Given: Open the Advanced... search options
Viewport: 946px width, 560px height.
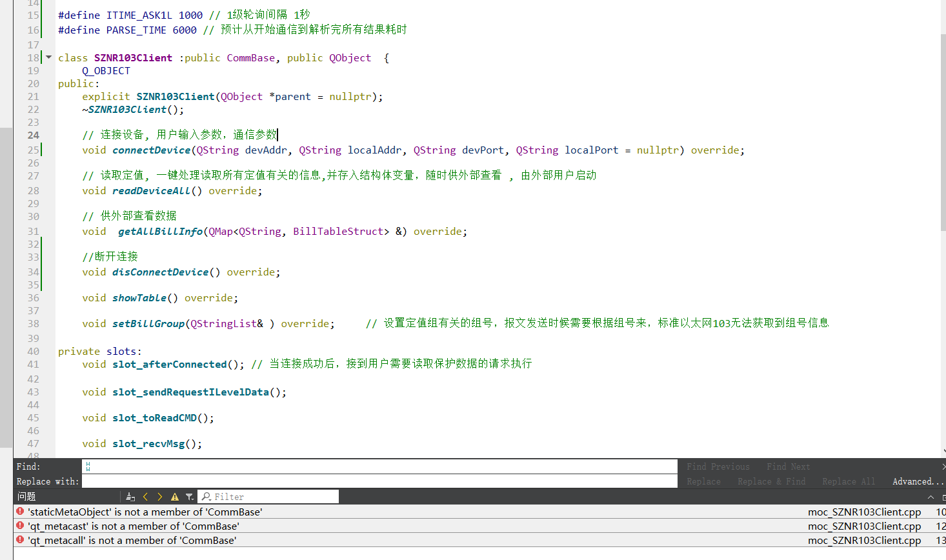Looking at the screenshot, I should tap(918, 481).
